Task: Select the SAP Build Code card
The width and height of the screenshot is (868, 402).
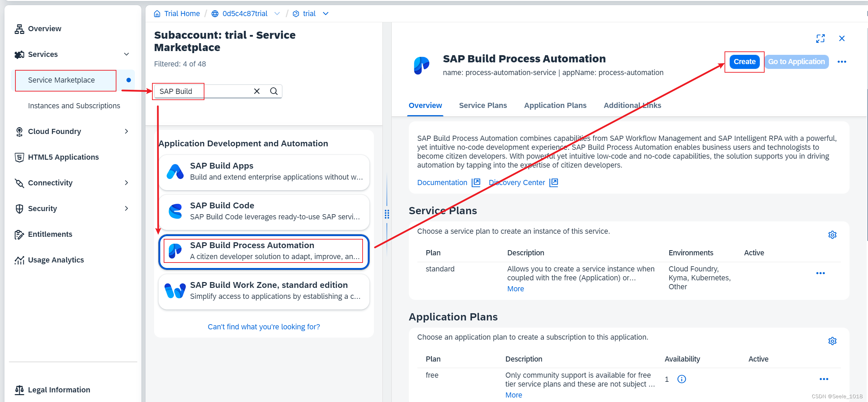Action: pos(264,211)
